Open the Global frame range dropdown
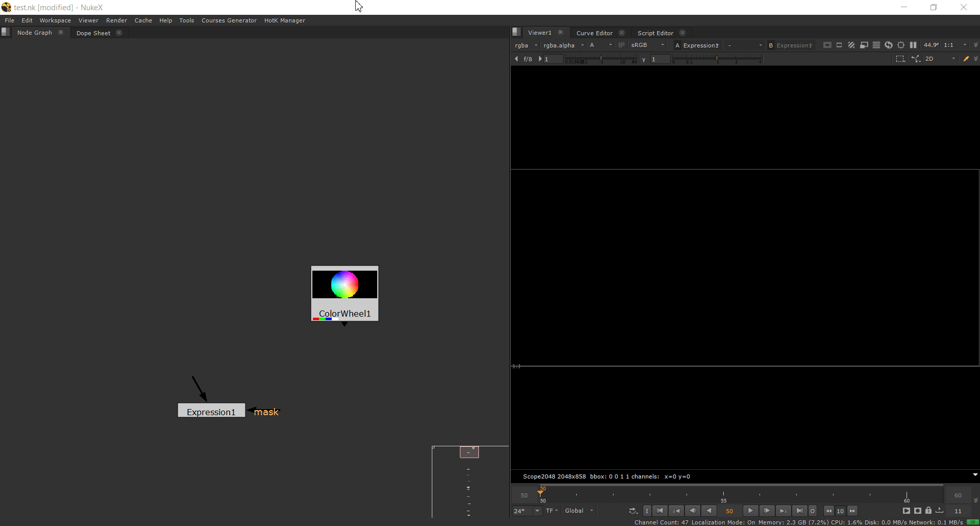Image resolution: width=980 pixels, height=526 pixels. point(578,511)
